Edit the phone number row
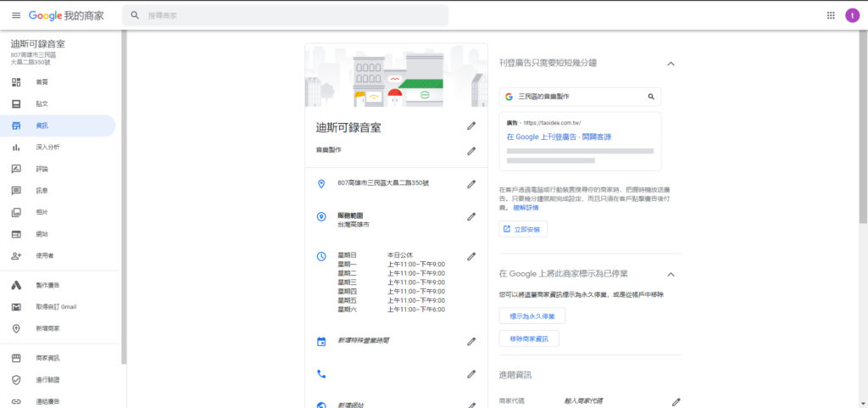868x408 pixels. point(471,373)
